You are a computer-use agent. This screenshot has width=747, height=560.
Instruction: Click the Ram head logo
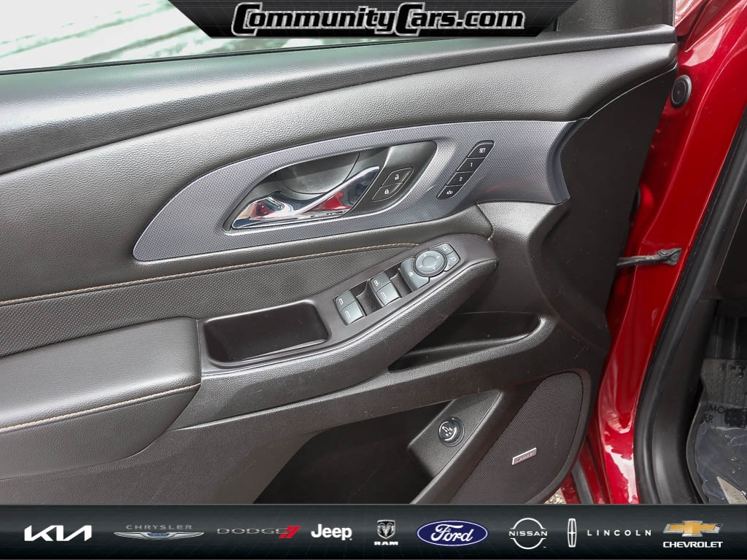coord(386,532)
